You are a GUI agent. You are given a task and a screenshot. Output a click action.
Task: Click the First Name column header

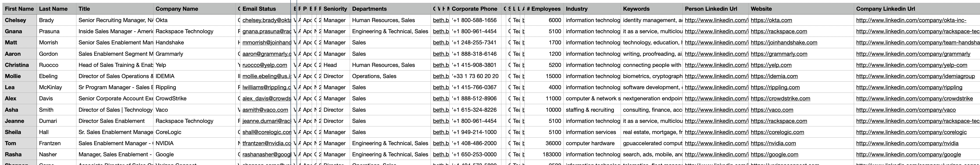[19, 9]
